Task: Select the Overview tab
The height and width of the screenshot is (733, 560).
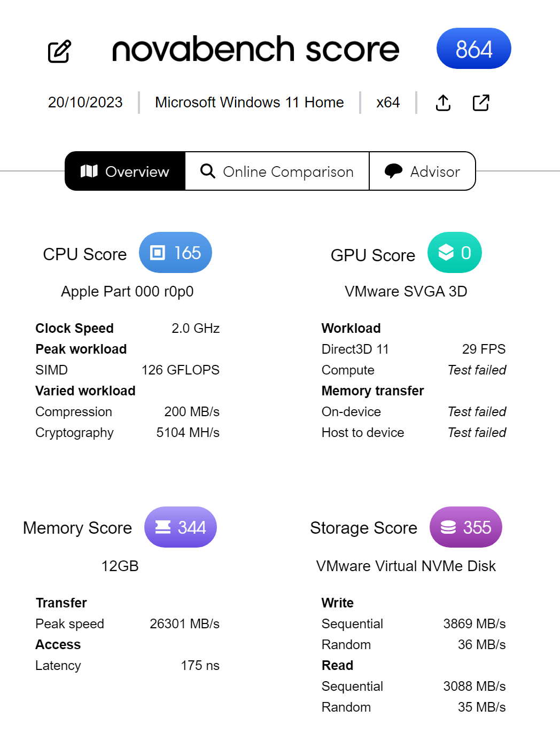Action: [x=125, y=171]
